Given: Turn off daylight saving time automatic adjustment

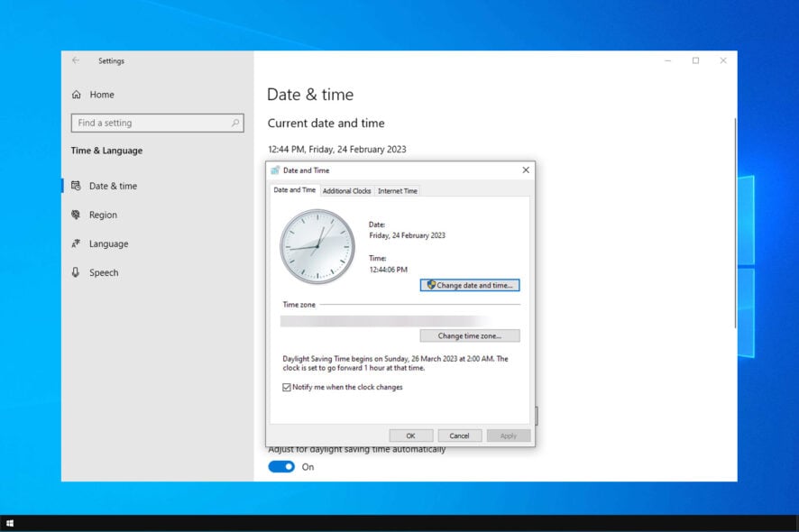Looking at the screenshot, I should pos(281,467).
